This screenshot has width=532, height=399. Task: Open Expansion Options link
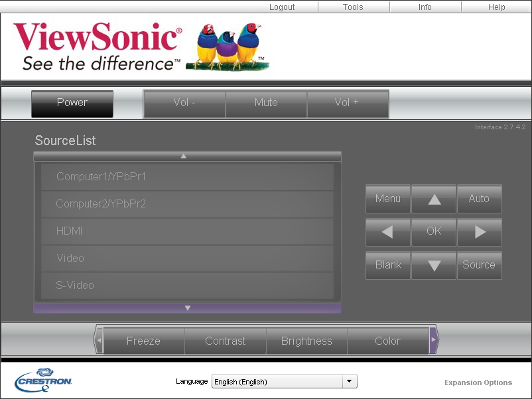pos(478,382)
